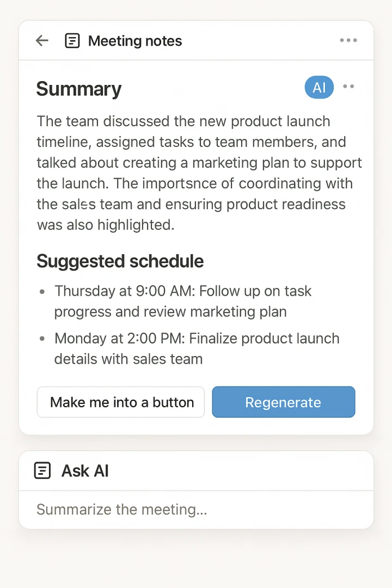This screenshot has width=392, height=588.
Task: Focus the "Summarize the meeting..." input
Action: pos(196,510)
